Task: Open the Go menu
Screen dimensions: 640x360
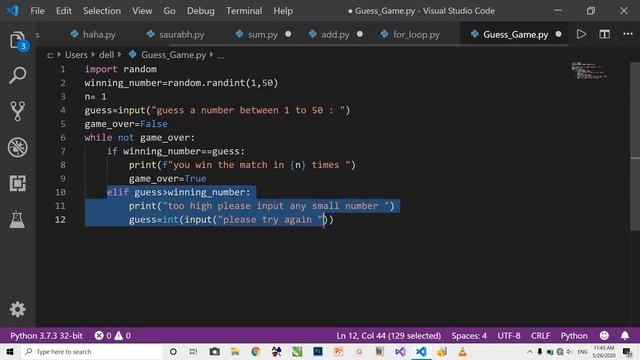Action: coord(169,11)
